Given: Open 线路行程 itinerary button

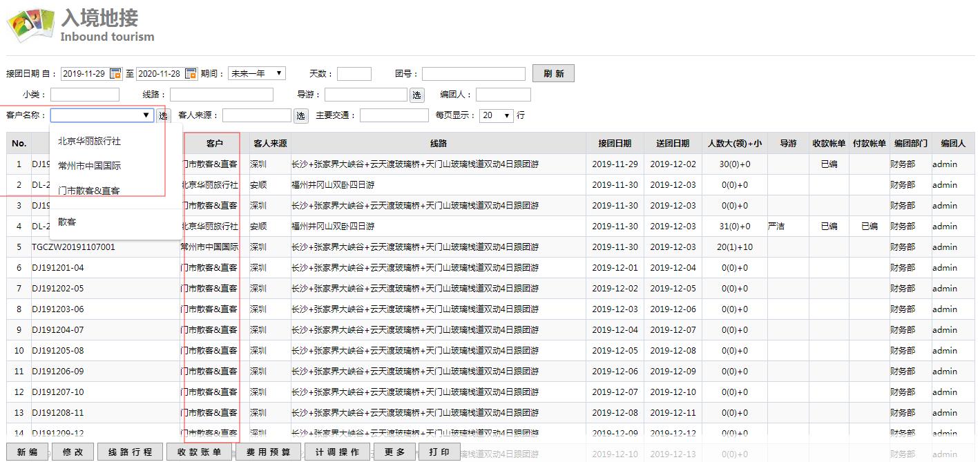Looking at the screenshot, I should (130, 452).
